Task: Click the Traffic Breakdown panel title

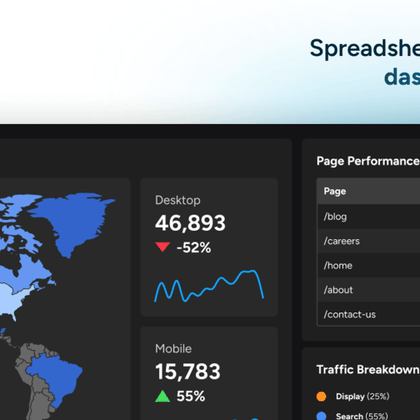Action: (x=368, y=370)
